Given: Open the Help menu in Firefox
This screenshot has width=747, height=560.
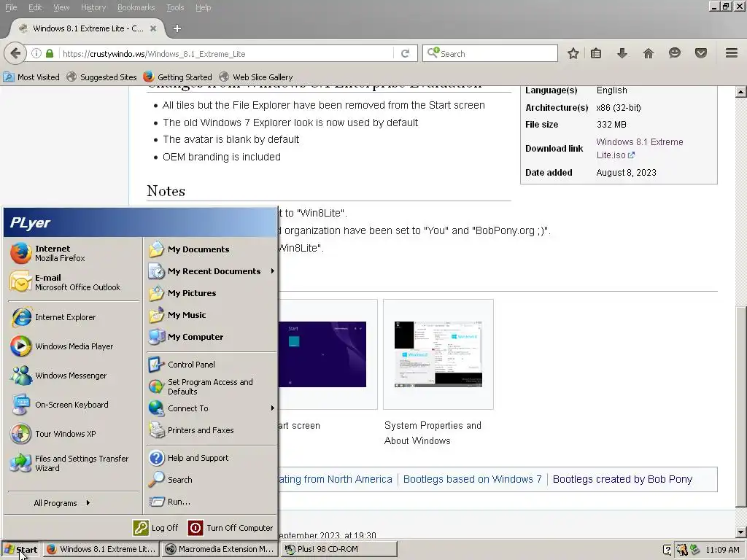Looking at the screenshot, I should pyautogui.click(x=204, y=7).
